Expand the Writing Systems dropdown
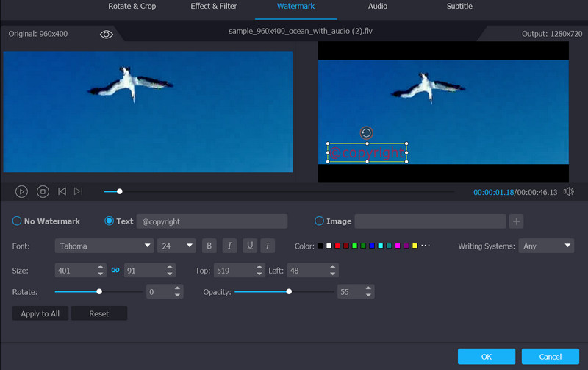 [x=546, y=246]
